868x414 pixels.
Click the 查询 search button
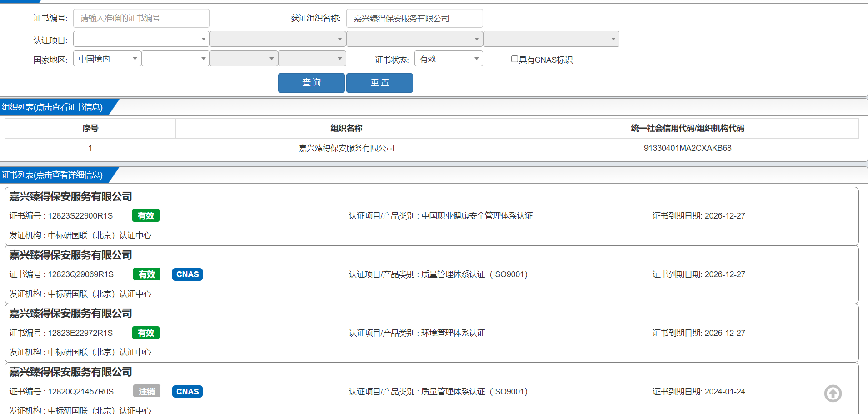point(311,83)
